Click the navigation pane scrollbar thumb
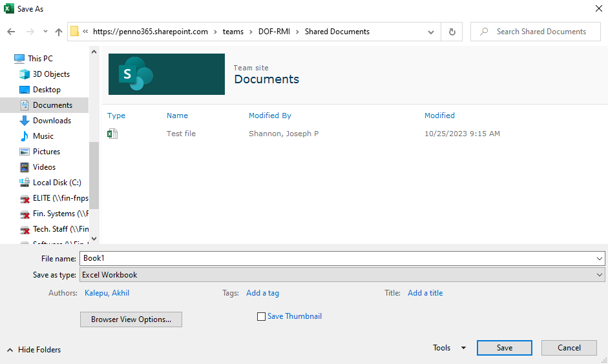Image resolution: width=608 pixels, height=364 pixels. [94, 175]
